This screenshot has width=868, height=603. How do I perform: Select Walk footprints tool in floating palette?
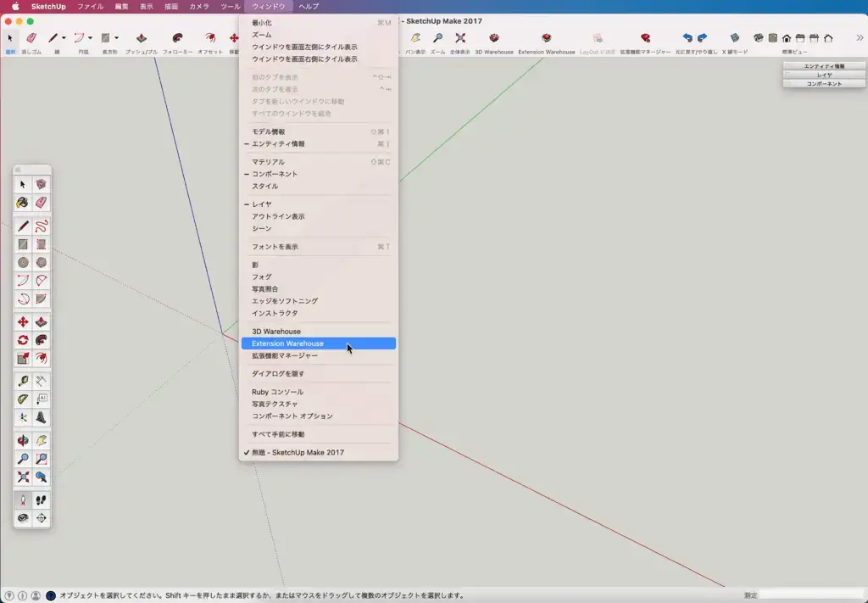tap(41, 500)
